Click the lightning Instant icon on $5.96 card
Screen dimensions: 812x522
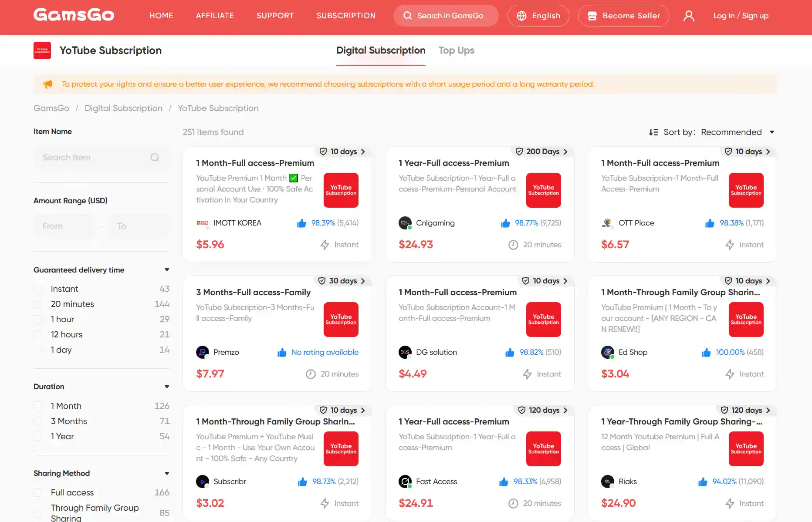click(325, 245)
